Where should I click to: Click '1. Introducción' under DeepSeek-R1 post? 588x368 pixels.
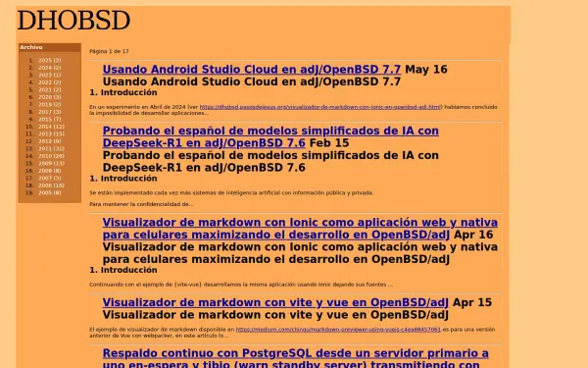click(x=123, y=179)
